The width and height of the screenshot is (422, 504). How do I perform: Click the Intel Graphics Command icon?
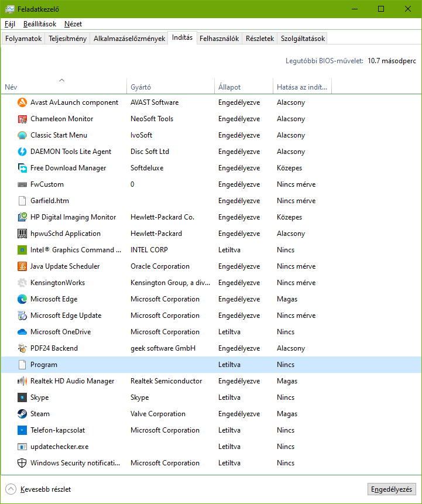point(22,250)
